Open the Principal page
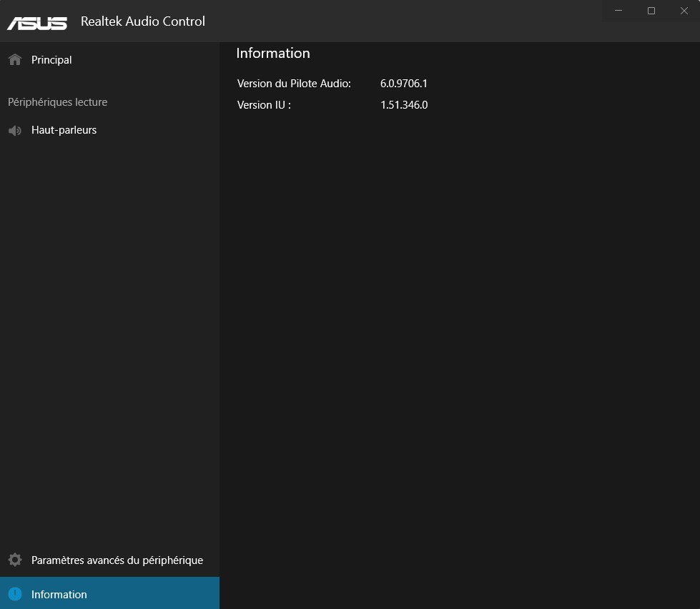This screenshot has height=609, width=700. pyautogui.click(x=51, y=60)
